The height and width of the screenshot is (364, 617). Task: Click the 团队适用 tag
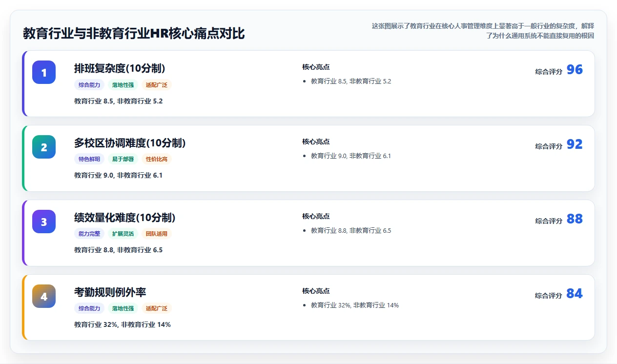(157, 234)
